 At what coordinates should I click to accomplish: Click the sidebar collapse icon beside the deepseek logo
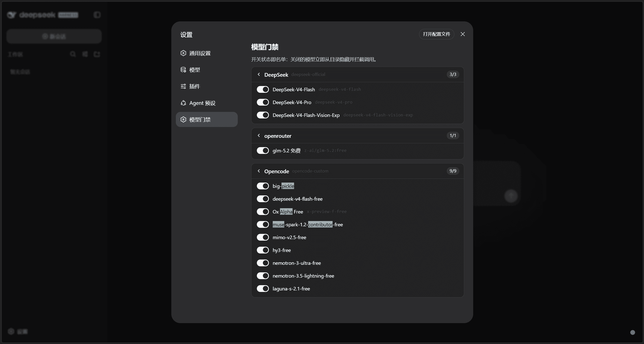97,15
